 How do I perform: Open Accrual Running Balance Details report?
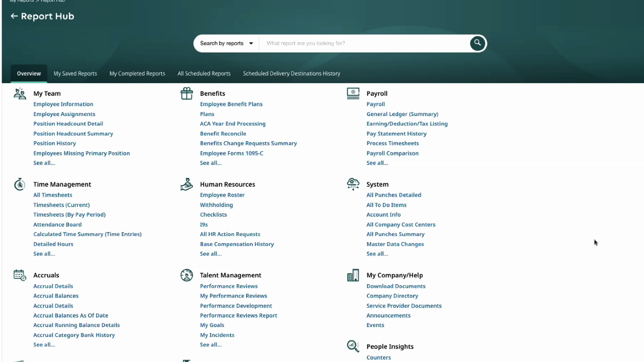tap(76, 325)
